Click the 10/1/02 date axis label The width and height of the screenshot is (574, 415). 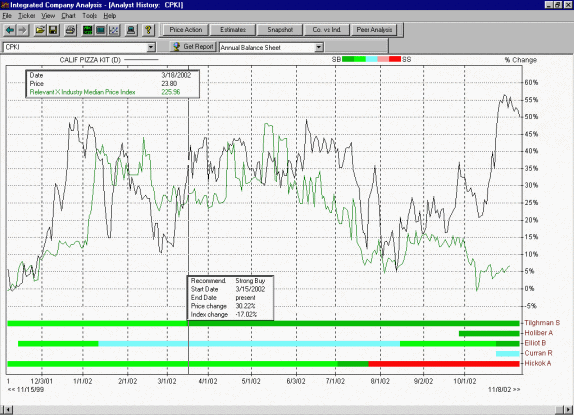tap(465, 381)
